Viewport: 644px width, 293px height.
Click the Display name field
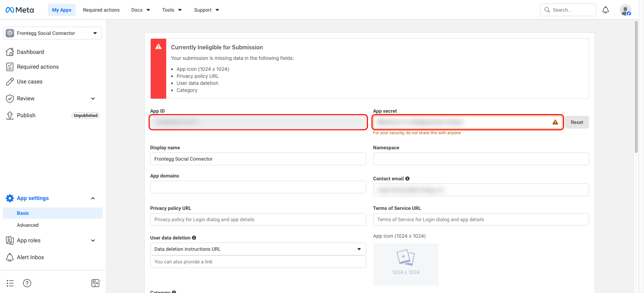click(x=258, y=159)
